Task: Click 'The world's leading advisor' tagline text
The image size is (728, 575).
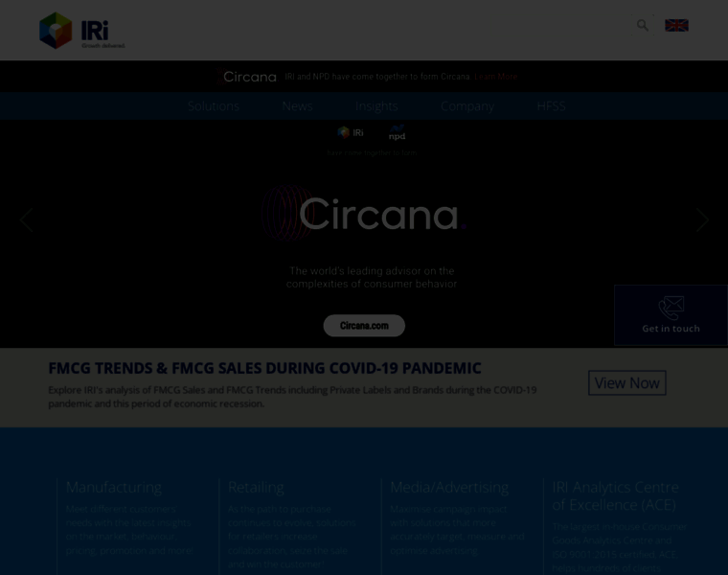Action: click(x=372, y=277)
